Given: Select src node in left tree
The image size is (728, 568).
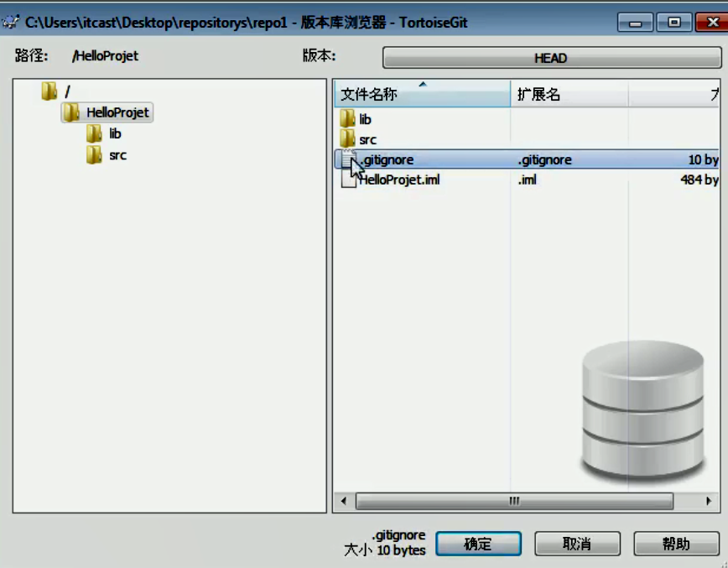Looking at the screenshot, I should (x=118, y=155).
